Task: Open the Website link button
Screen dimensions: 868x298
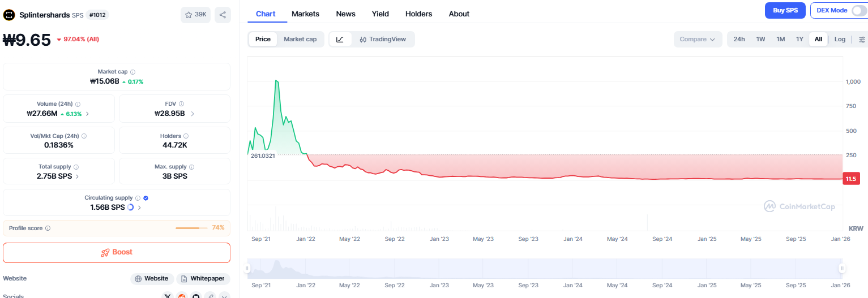Action: click(x=151, y=279)
